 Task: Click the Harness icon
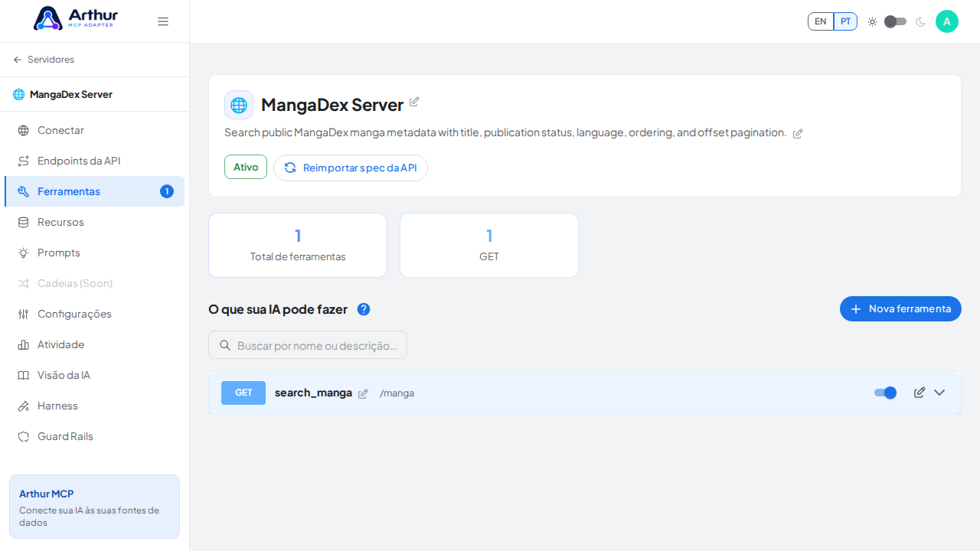(24, 406)
